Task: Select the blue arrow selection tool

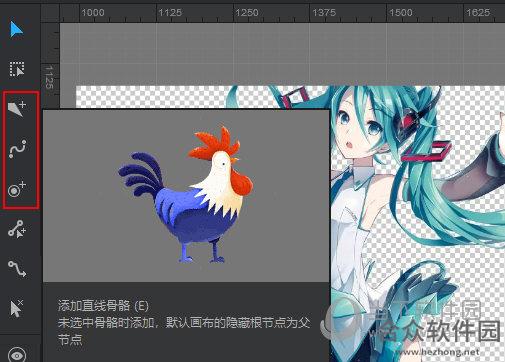Action: [16, 30]
